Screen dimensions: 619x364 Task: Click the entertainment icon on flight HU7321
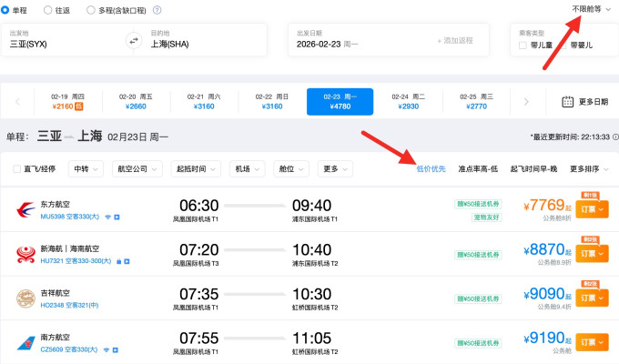tap(127, 261)
